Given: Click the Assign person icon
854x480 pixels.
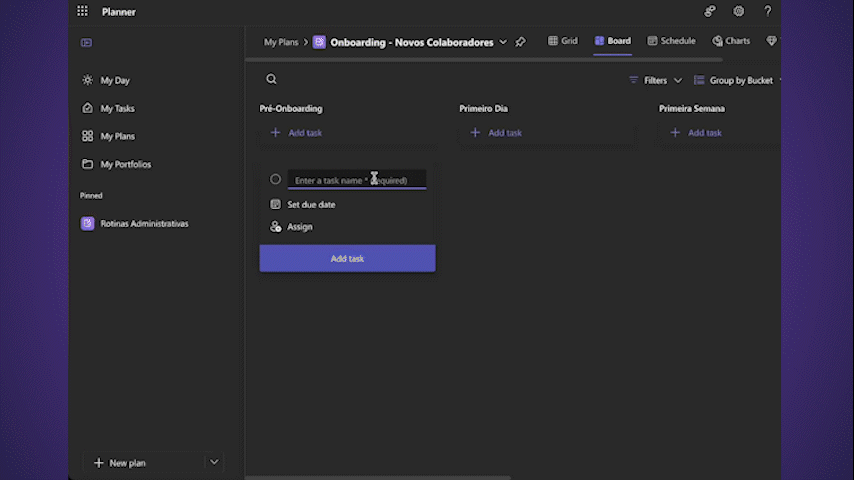Looking at the screenshot, I should coord(276,227).
